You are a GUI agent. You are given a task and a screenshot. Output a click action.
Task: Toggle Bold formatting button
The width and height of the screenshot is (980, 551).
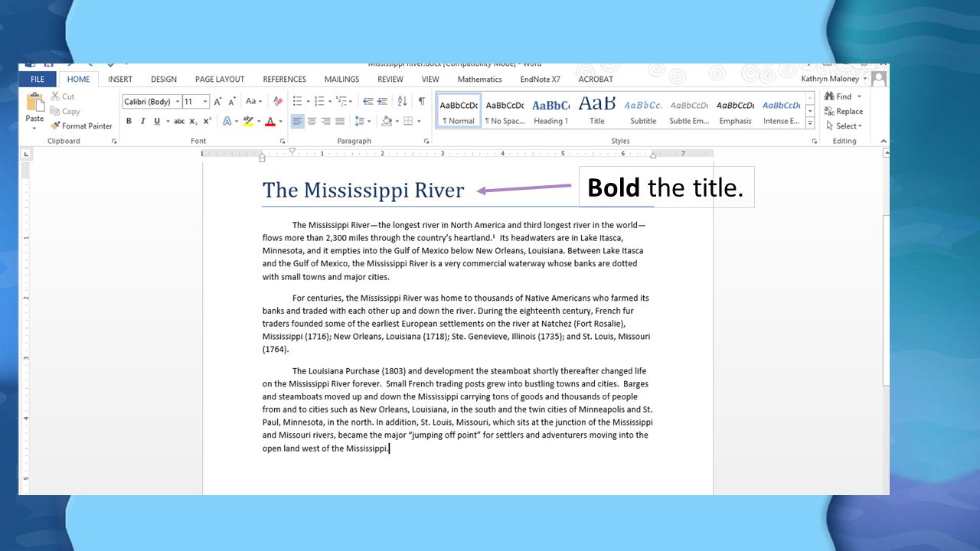tap(129, 121)
